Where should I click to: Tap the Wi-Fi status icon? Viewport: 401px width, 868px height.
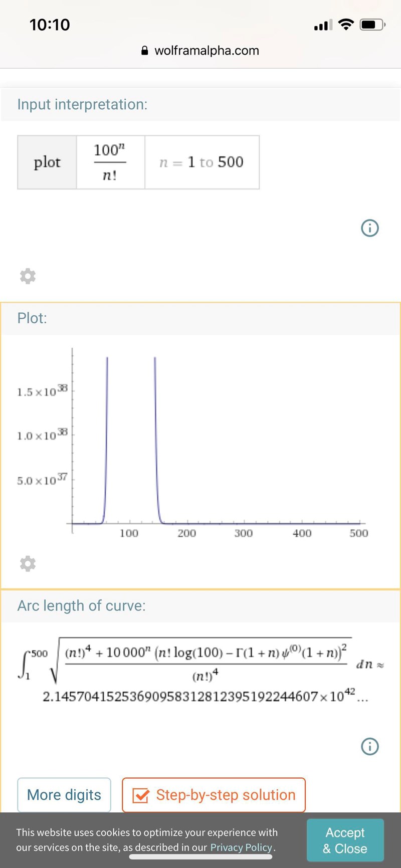(x=346, y=25)
